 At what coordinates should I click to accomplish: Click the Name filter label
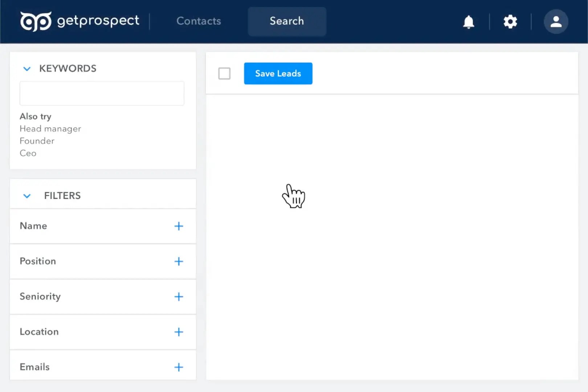coord(33,226)
